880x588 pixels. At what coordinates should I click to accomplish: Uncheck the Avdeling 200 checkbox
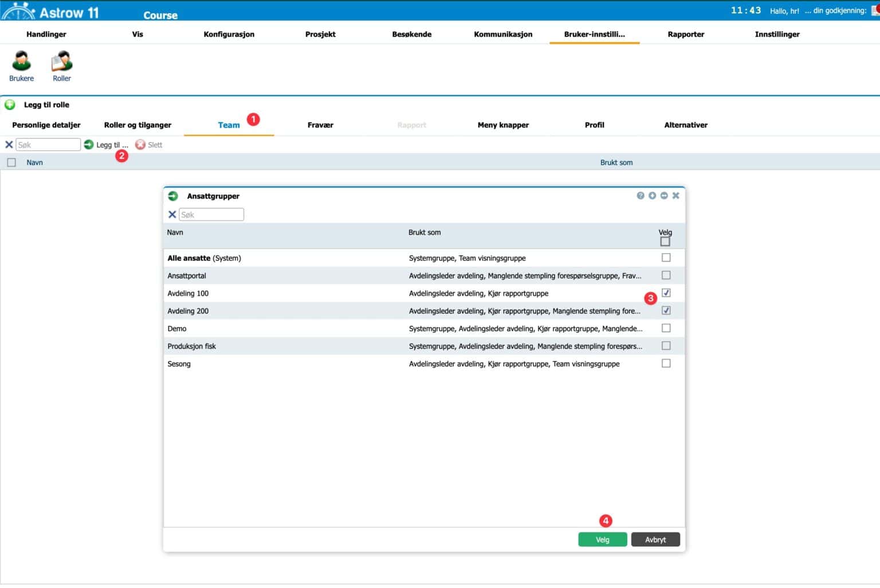click(666, 310)
